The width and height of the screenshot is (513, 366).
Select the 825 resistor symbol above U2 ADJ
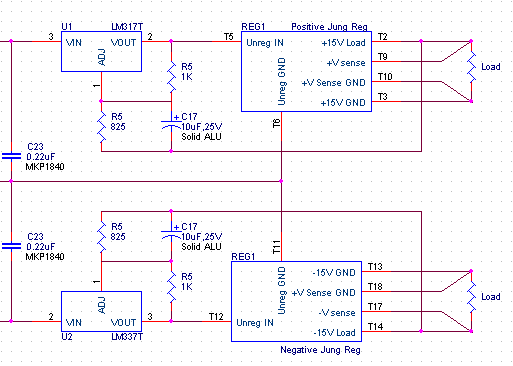tap(101, 237)
